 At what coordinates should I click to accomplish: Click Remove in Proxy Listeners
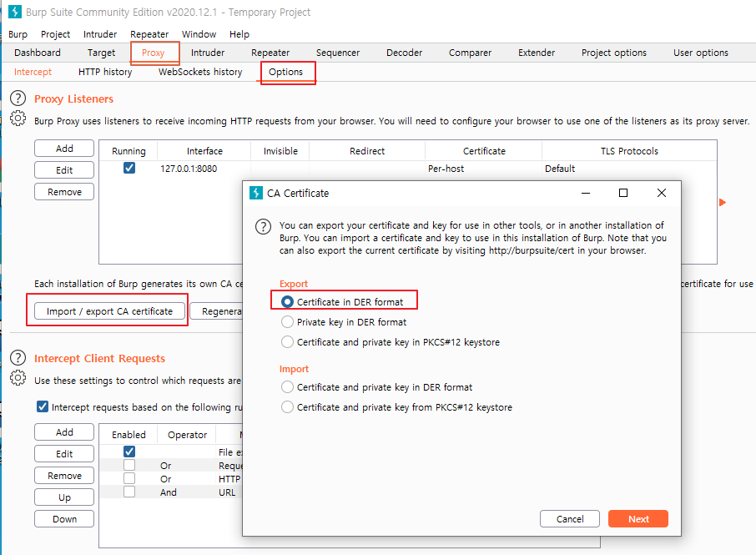point(64,192)
